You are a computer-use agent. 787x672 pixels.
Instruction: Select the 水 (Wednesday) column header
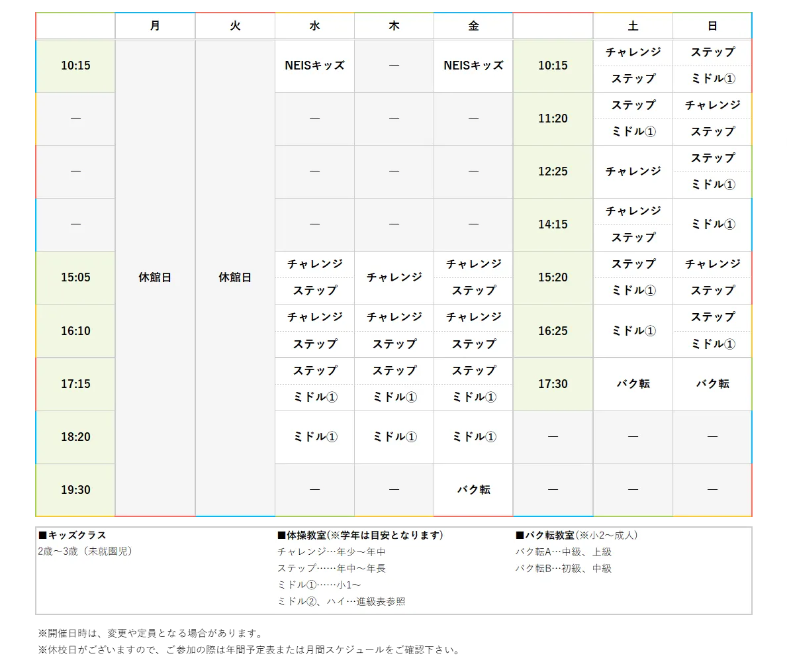314,26
